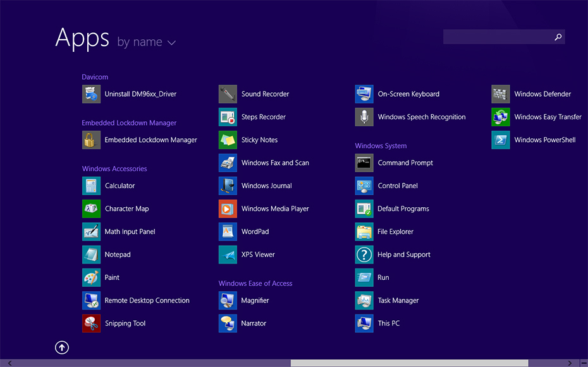Launch the Windows Defender icon

pyautogui.click(x=501, y=94)
